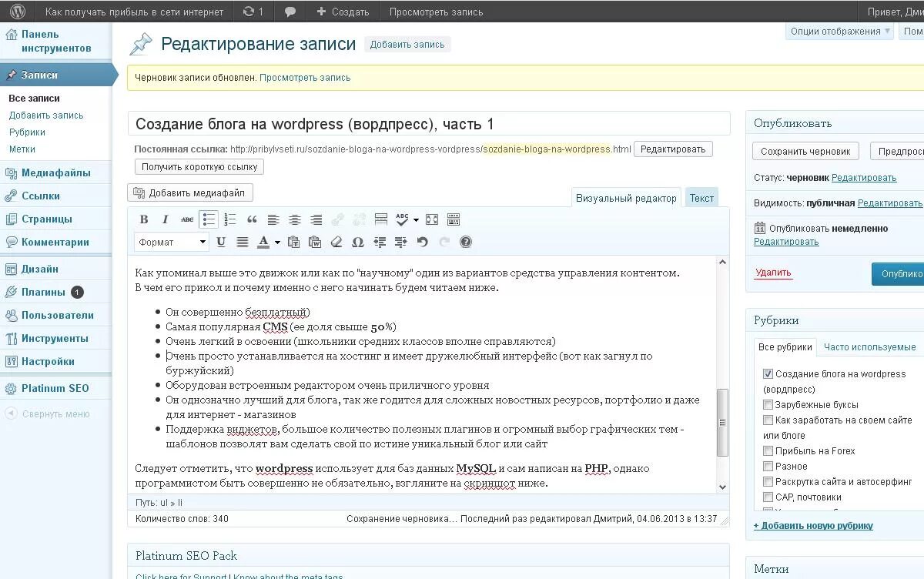Click into the post title field

point(429,124)
